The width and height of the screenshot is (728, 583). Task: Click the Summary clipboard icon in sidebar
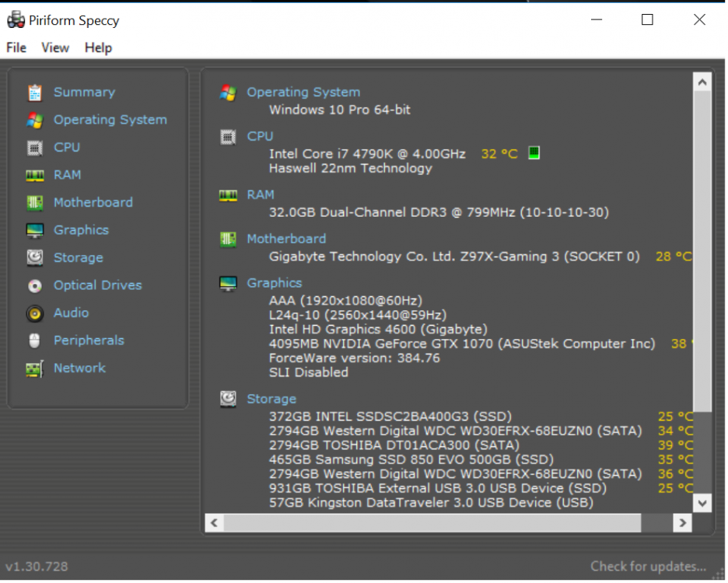pos(35,93)
